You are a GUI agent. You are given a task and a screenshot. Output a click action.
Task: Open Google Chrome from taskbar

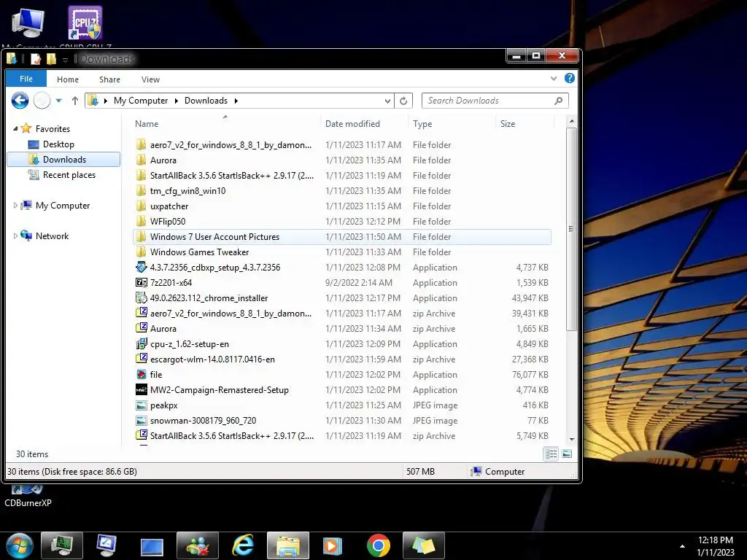point(379,545)
